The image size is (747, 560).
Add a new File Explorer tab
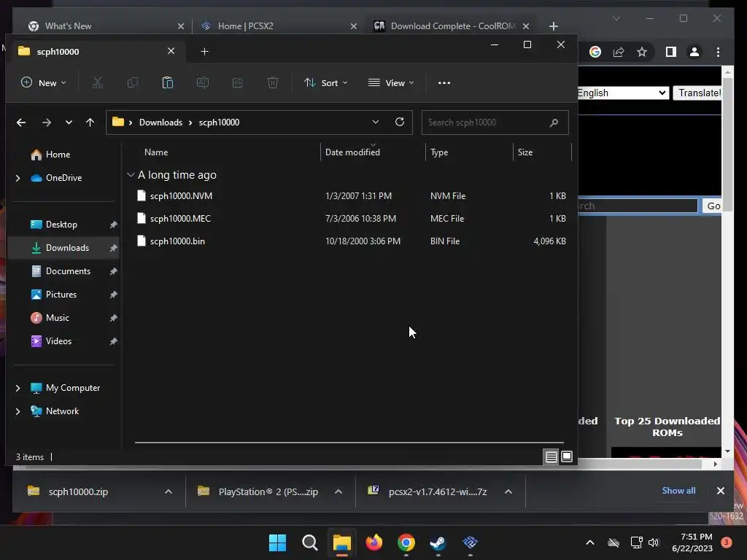(x=204, y=52)
